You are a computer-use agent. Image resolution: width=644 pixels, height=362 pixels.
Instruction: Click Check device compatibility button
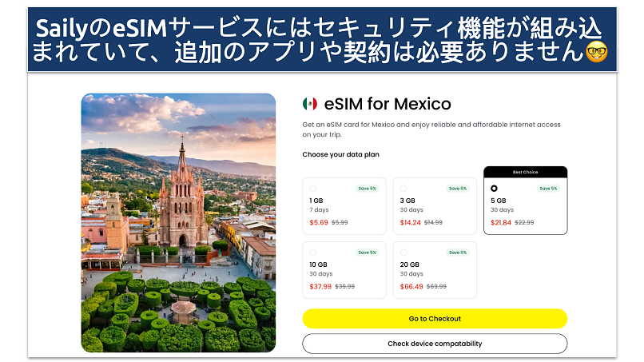click(435, 344)
